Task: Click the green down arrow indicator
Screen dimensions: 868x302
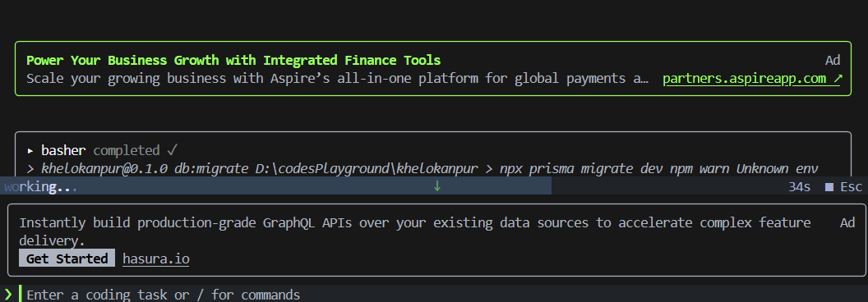Action: point(436,186)
